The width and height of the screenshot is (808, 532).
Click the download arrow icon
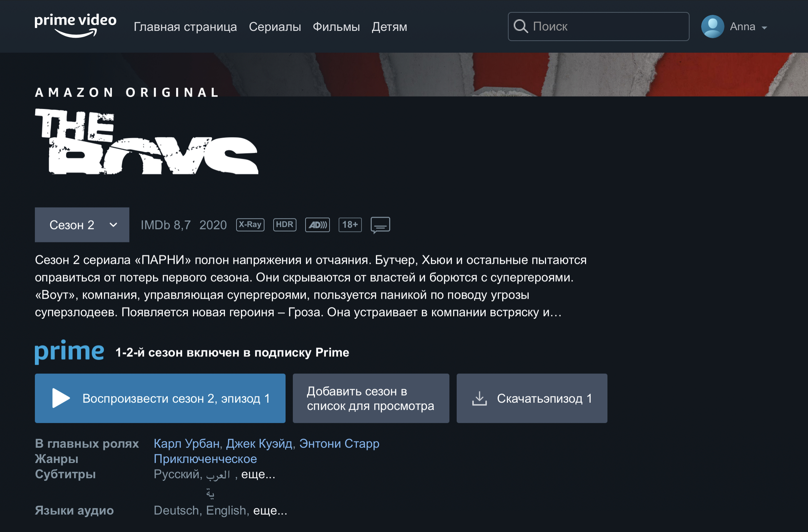[479, 398]
